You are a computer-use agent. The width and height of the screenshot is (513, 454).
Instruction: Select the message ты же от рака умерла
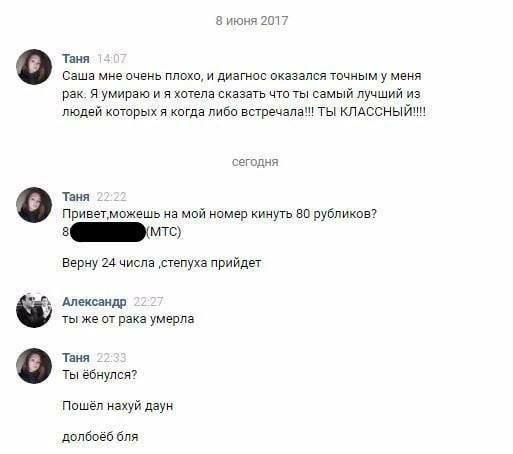[x=128, y=319]
